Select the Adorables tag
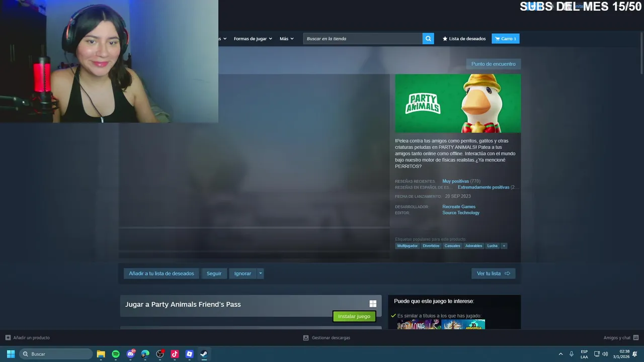This screenshot has width=644, height=362. [x=473, y=246]
